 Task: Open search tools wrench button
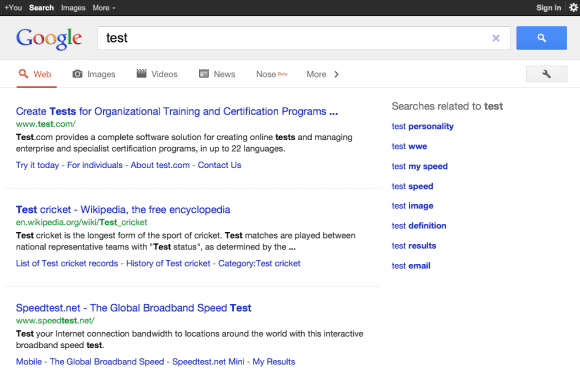(546, 74)
